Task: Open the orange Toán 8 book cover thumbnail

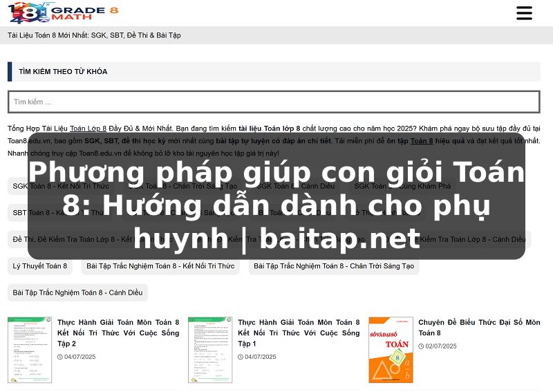Action: pyautogui.click(x=391, y=350)
